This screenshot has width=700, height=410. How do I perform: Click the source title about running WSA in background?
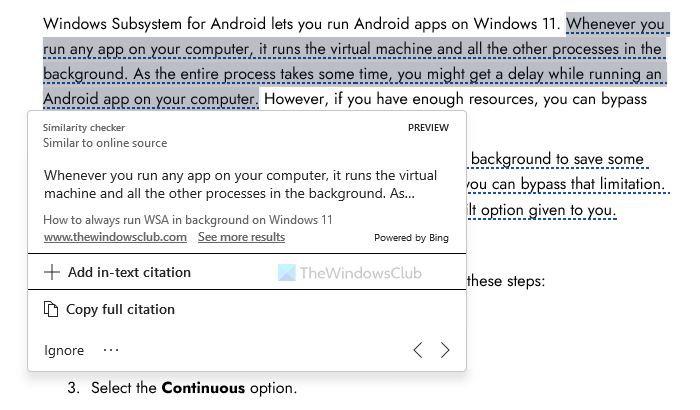[x=188, y=219]
